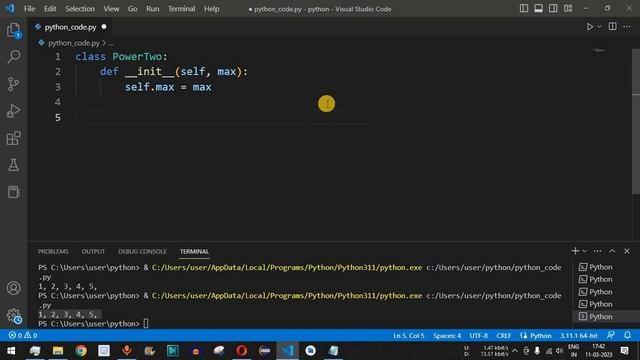Image resolution: width=640 pixels, height=360 pixels.
Task: Click the class name PowerTwo in code
Action: point(137,56)
